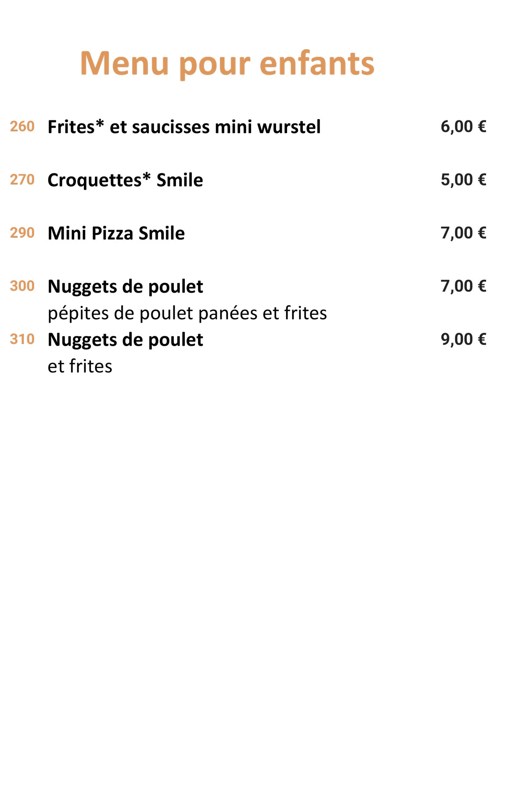Click the word enfants in the title

[x=317, y=63]
